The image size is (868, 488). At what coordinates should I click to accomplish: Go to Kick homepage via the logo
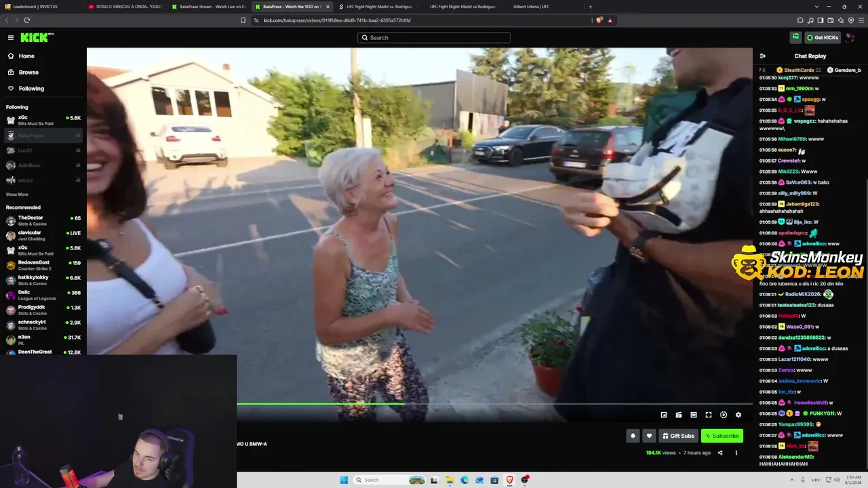click(36, 37)
